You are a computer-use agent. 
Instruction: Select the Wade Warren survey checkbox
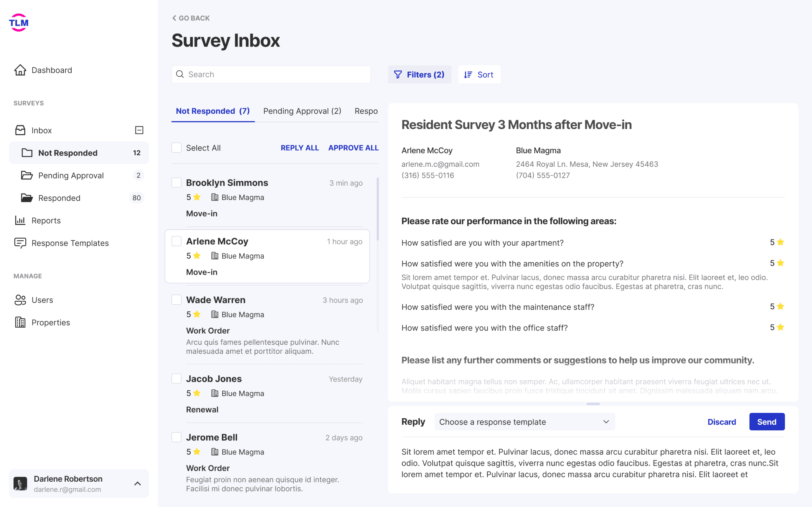point(176,299)
